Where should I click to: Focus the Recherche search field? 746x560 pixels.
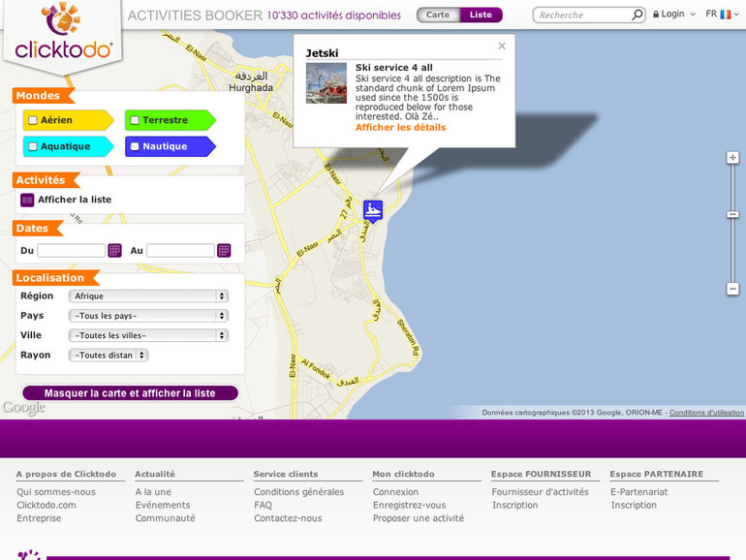click(583, 16)
